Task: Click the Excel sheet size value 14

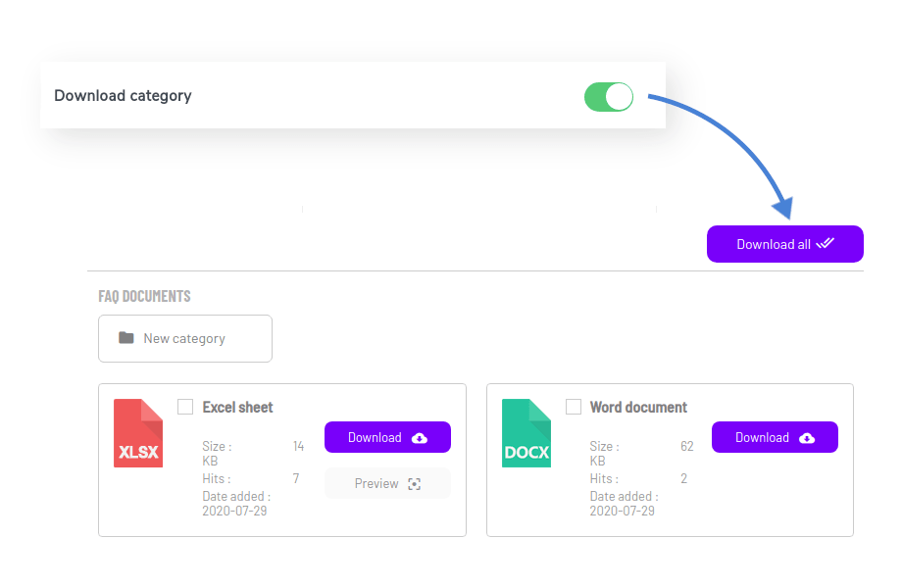Action: 298,446
